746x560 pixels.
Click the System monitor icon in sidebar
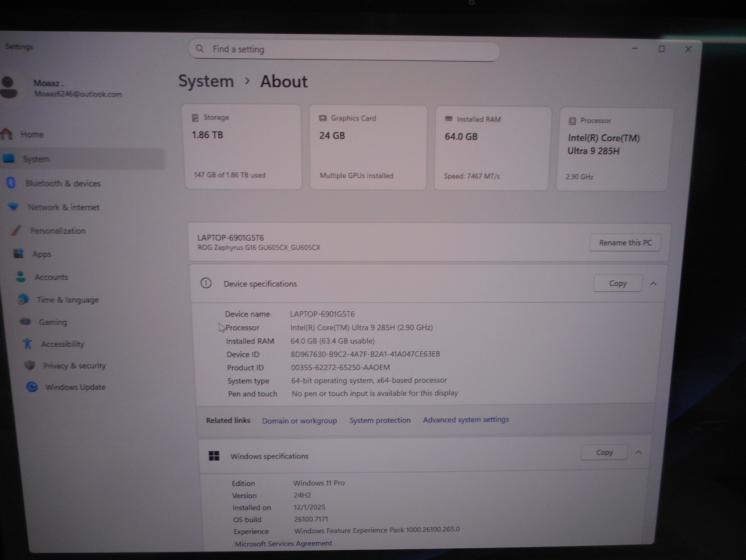coord(9,159)
